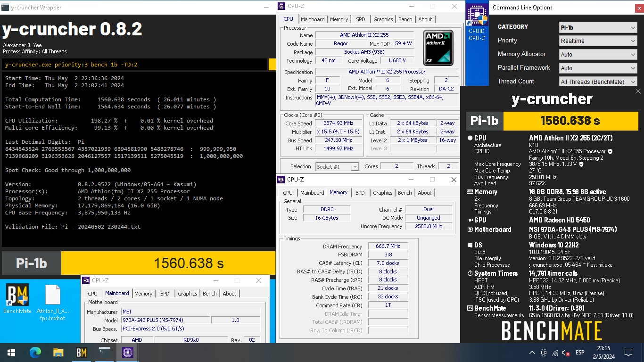
Task: Open the Thread Count dropdown
Action: (x=598, y=82)
